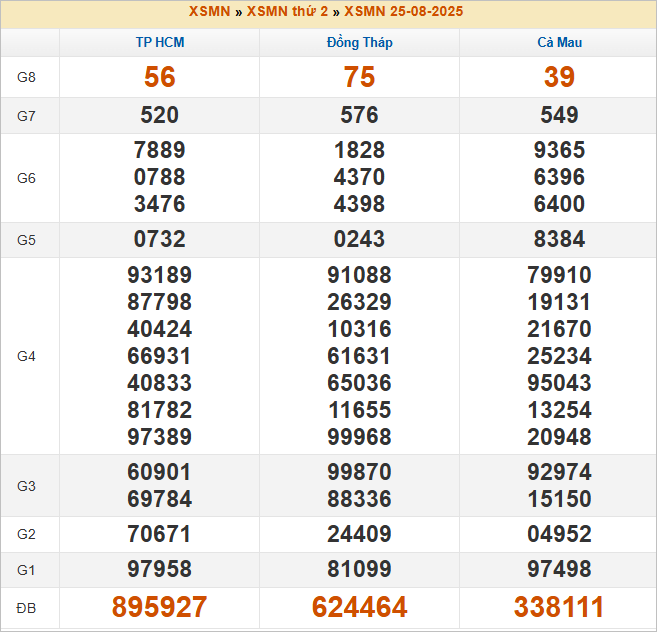The height and width of the screenshot is (632, 657).
Task: Select the G4 row label
Action: 26,356
